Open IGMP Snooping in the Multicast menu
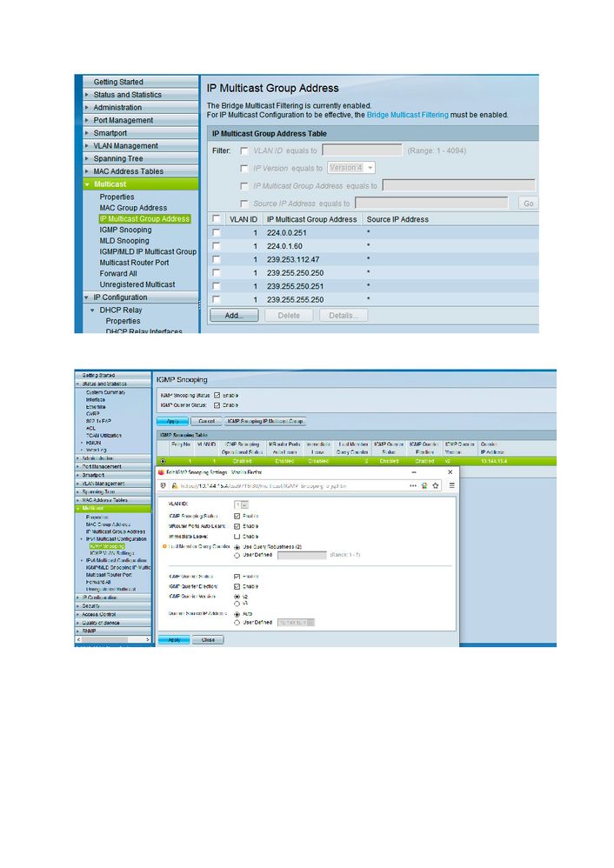The width and height of the screenshot is (614, 868). 124,230
